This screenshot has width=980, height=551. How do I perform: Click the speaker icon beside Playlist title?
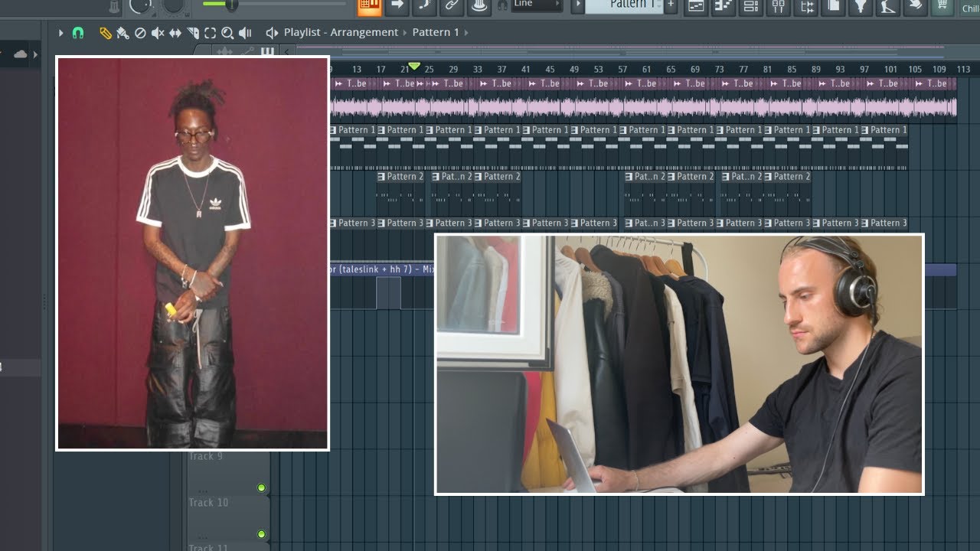coord(271,33)
